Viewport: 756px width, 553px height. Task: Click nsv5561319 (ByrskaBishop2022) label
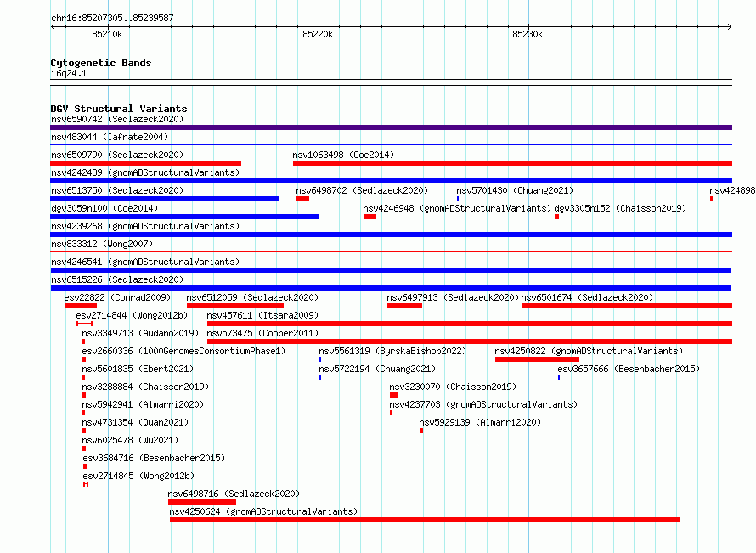[x=392, y=351]
